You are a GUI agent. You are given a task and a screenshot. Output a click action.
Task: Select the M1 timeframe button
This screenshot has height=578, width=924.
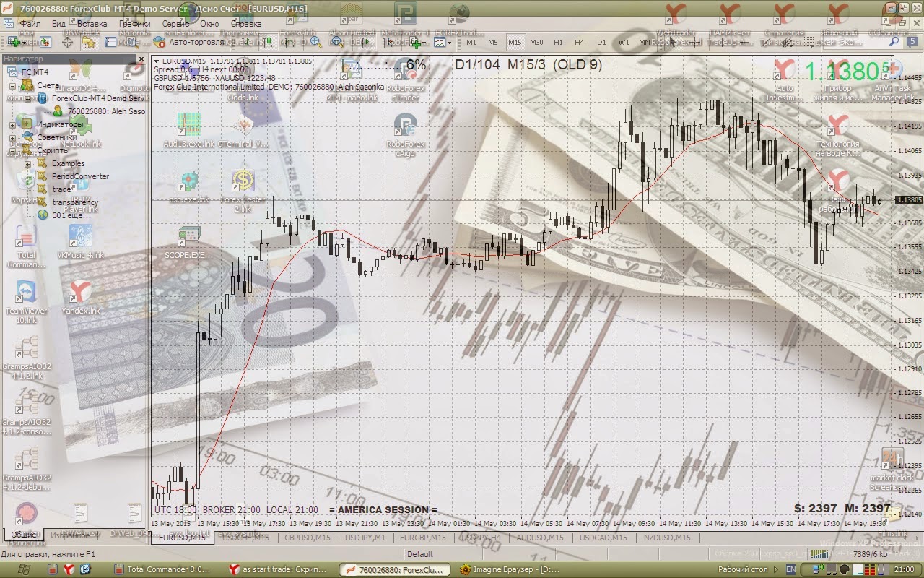[471, 43]
